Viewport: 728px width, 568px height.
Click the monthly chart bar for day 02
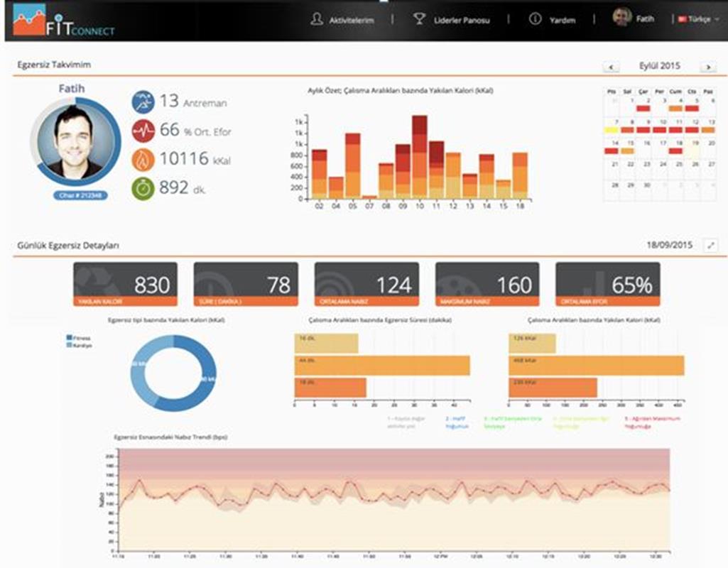point(320,175)
